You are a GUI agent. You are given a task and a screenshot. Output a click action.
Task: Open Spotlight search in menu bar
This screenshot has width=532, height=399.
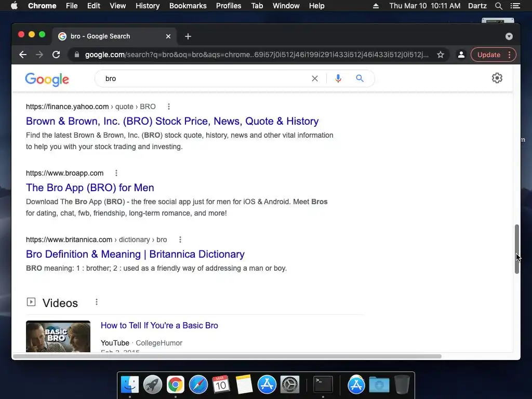pos(498,6)
